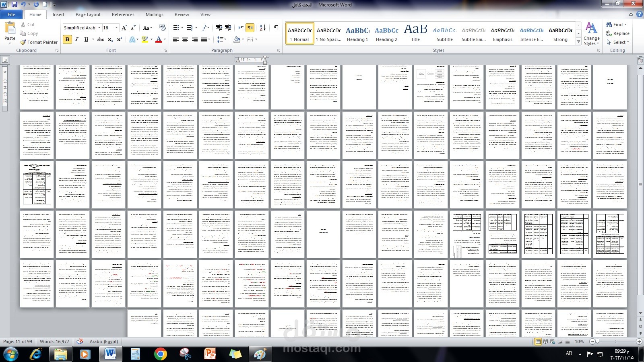Click the Change Styles button
This screenshot has width=644, height=362.
tap(591, 34)
